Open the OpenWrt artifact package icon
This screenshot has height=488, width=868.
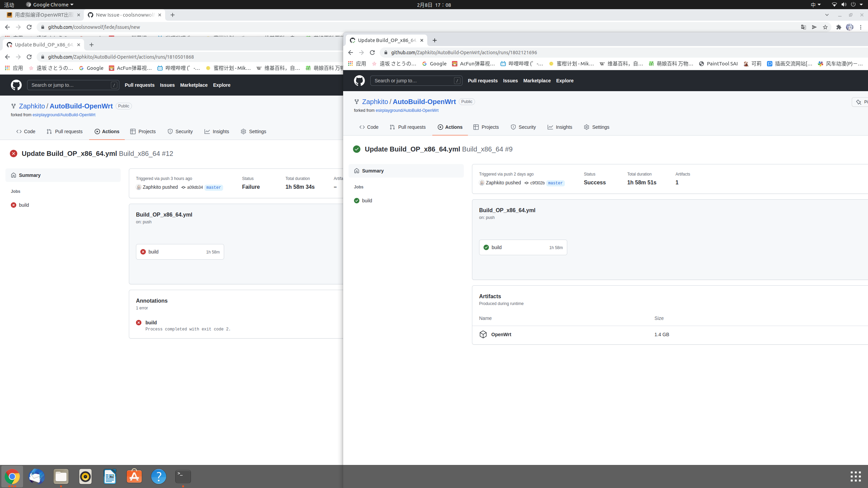click(483, 334)
